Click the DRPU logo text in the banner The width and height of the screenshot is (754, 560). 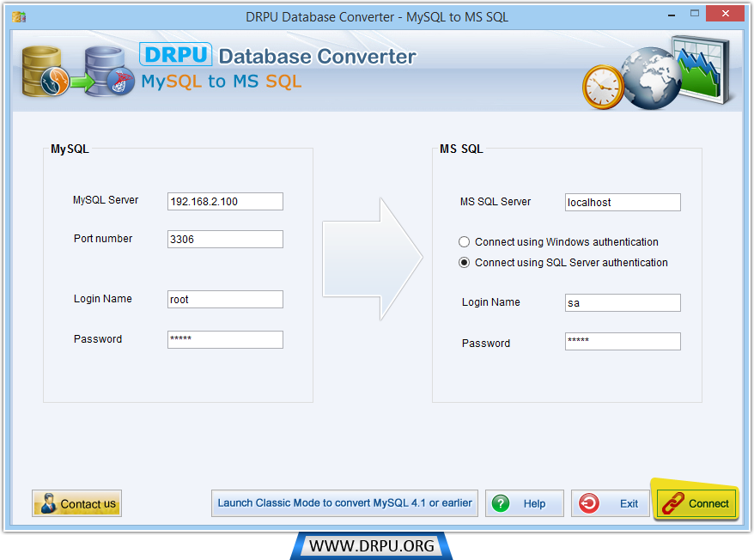pos(176,54)
